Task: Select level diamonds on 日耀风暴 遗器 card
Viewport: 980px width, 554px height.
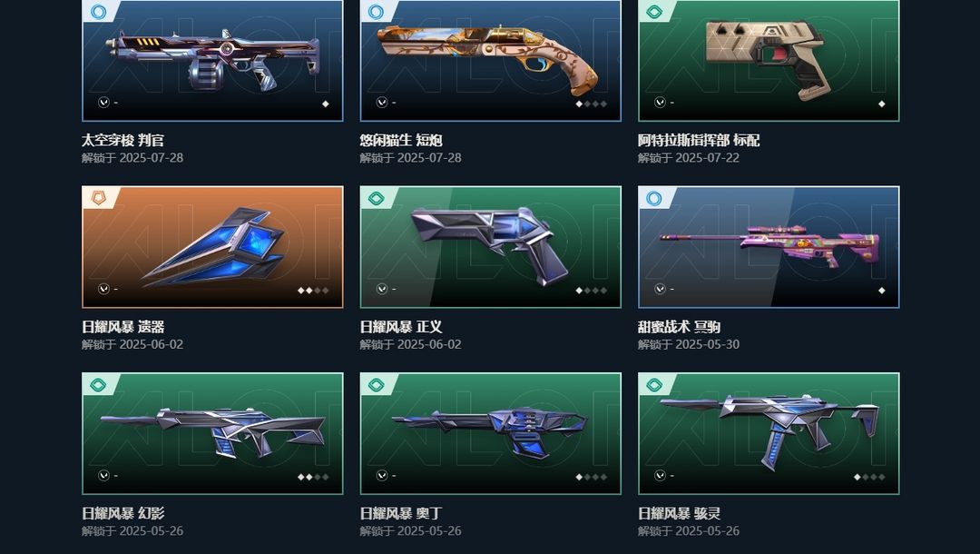Action: coord(313,290)
